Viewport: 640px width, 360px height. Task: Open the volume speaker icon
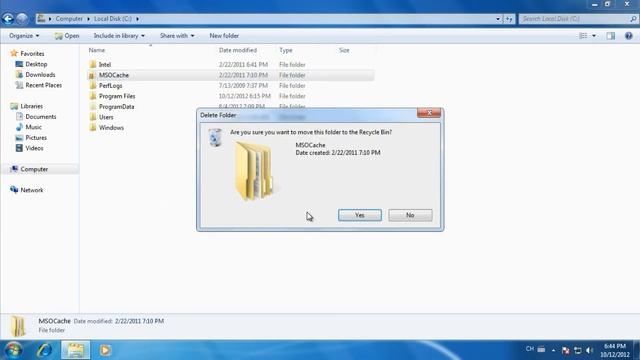pyautogui.click(x=589, y=350)
